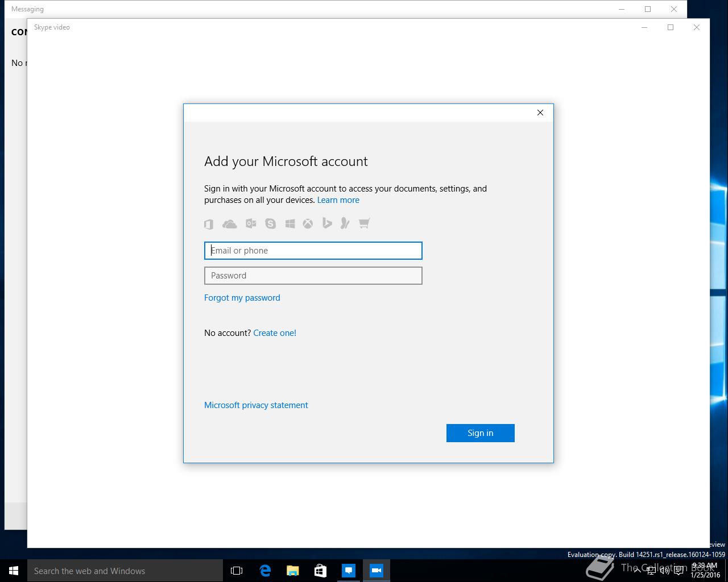
Task: Show hidden tray icons chevron
Action: (637, 571)
